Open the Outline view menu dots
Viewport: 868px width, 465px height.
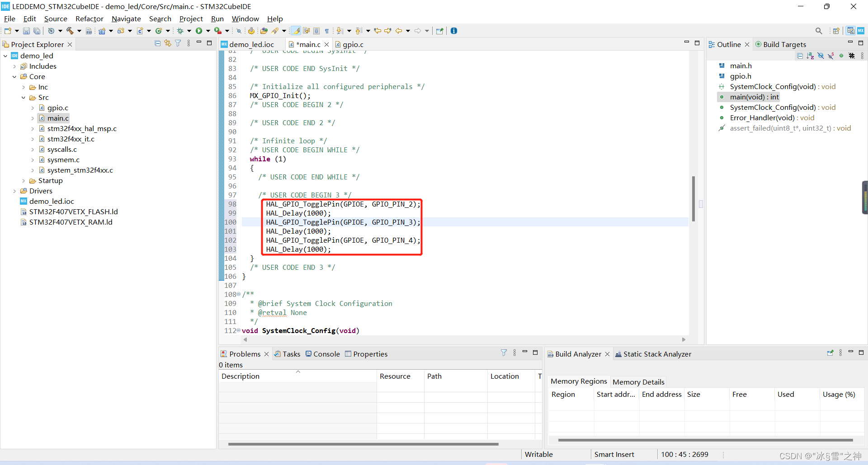pyautogui.click(x=862, y=56)
